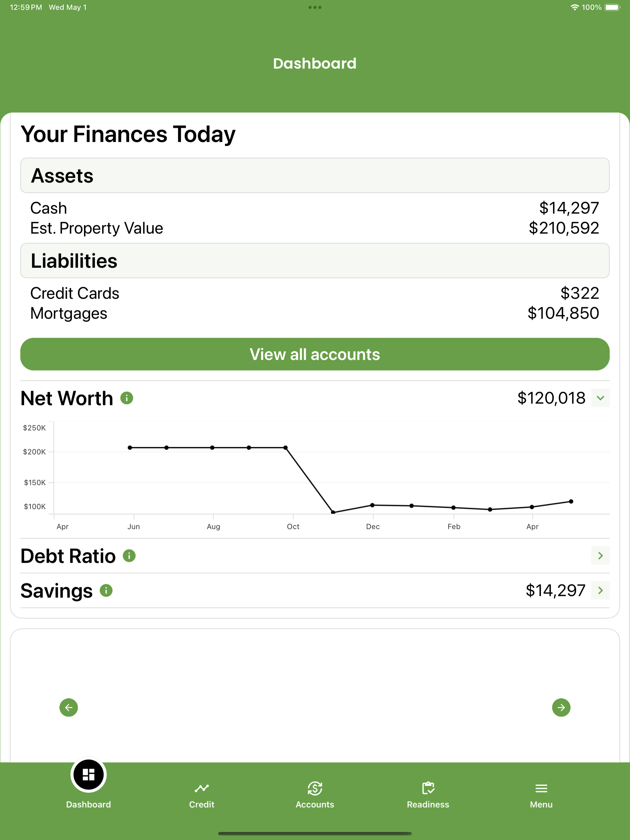This screenshot has width=630, height=840.
Task: Select the Est. Property Value row
Action: coord(315,228)
